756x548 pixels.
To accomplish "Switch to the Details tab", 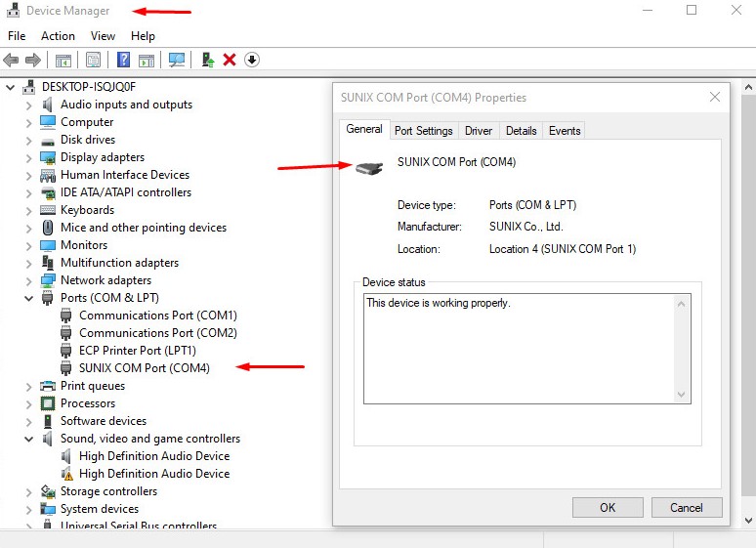I will click(522, 131).
